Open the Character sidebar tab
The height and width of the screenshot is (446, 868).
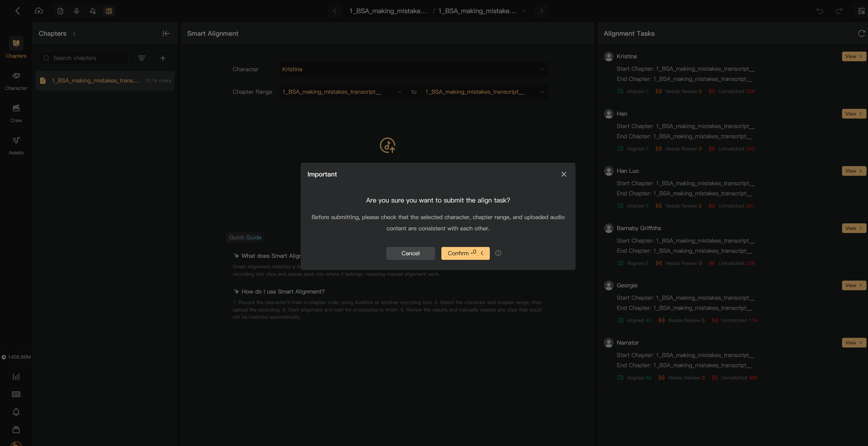tap(16, 81)
